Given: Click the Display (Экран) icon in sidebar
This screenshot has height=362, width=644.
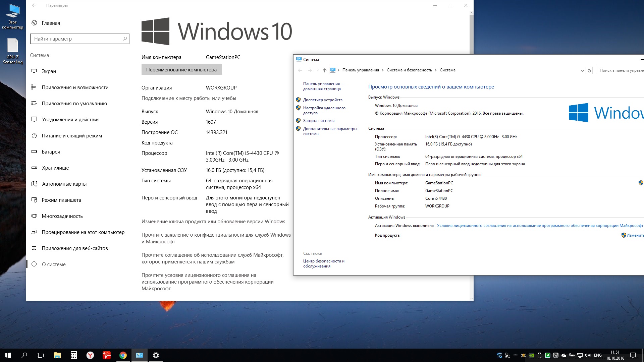Looking at the screenshot, I should click(x=34, y=71).
